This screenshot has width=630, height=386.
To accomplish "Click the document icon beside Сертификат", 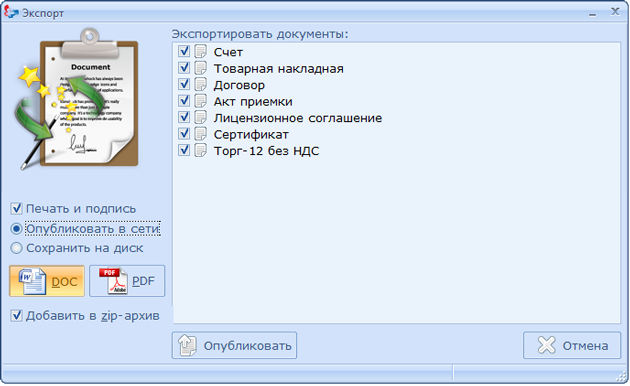I will pyautogui.click(x=200, y=134).
